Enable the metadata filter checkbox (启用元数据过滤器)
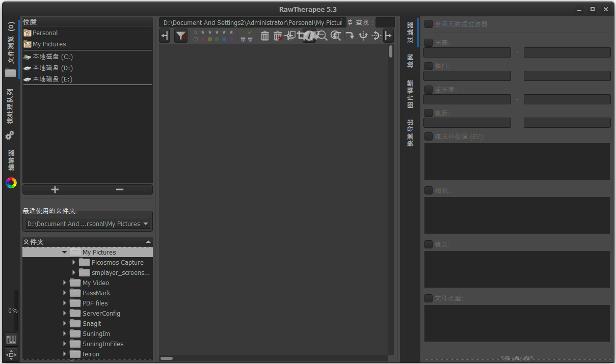Viewport: 616px width, 364px height. (x=429, y=24)
